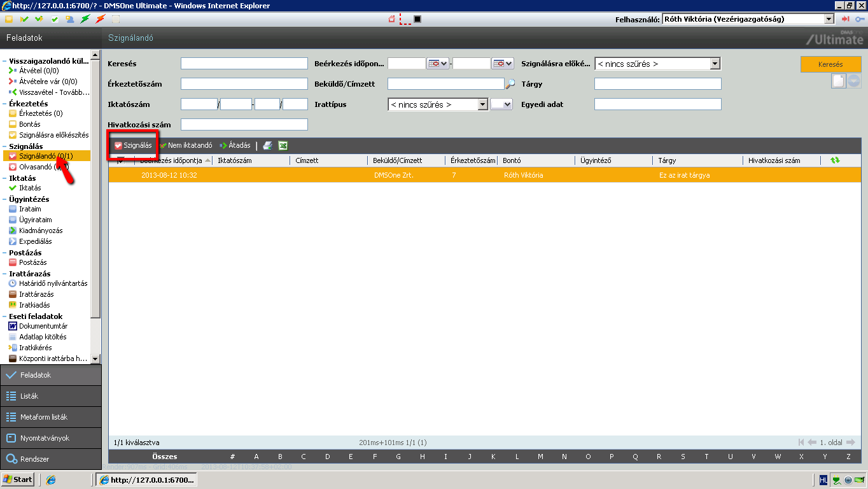
Task: Click the red logout arrow icon
Action: click(x=845, y=19)
